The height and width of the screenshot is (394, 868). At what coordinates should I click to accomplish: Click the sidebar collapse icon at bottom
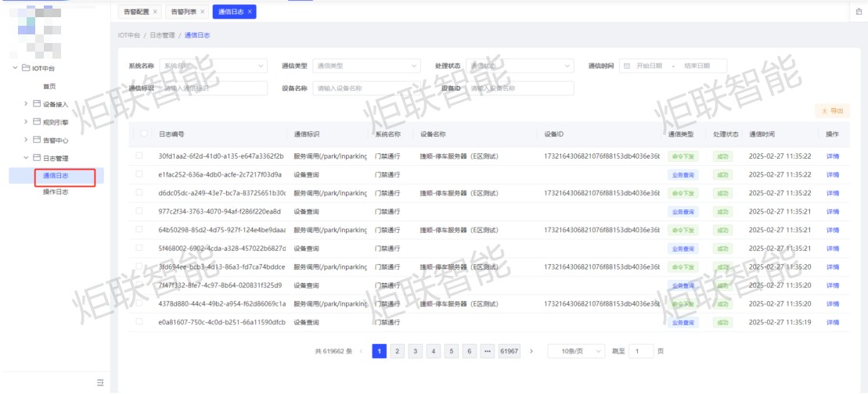tap(100, 382)
